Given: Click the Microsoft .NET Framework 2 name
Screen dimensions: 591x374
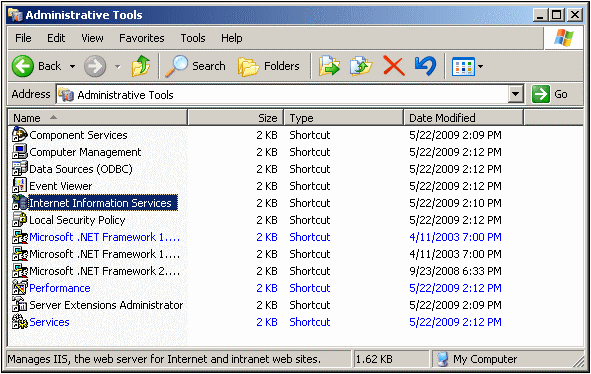Looking at the screenshot, I should tap(104, 271).
